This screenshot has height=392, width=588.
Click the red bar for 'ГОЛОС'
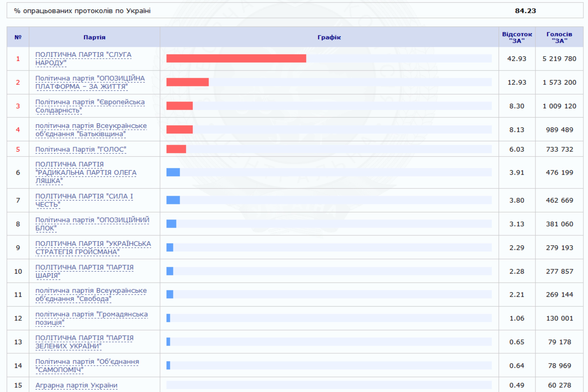(176, 149)
